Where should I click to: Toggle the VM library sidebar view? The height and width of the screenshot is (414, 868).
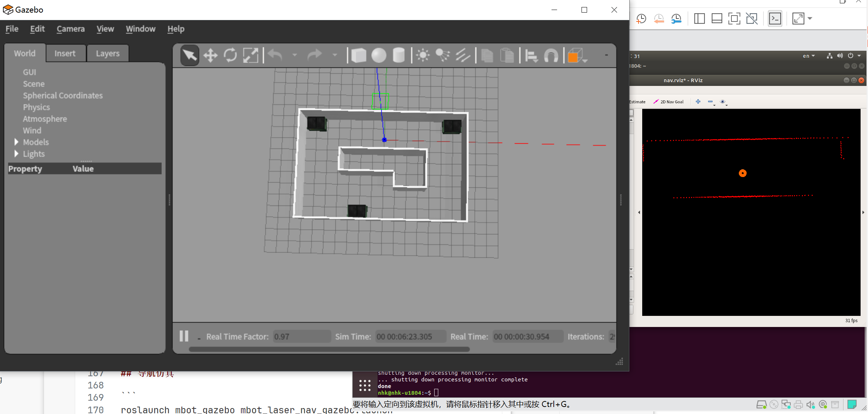(x=699, y=19)
